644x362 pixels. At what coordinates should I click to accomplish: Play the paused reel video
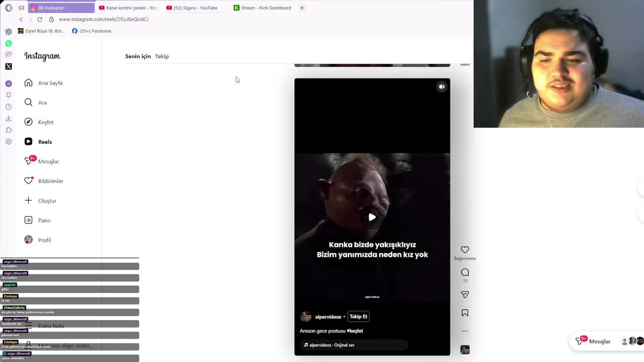point(372,217)
